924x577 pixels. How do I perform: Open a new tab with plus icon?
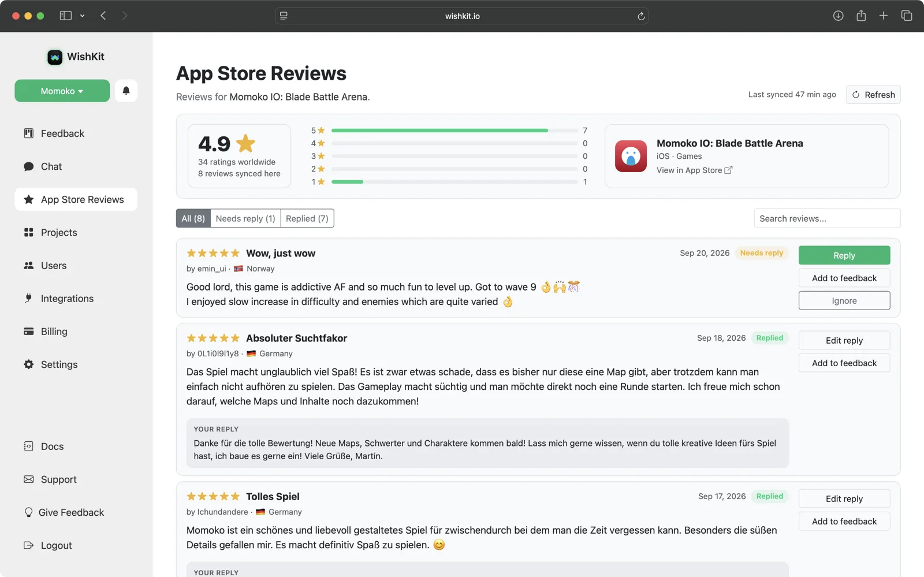click(x=884, y=16)
